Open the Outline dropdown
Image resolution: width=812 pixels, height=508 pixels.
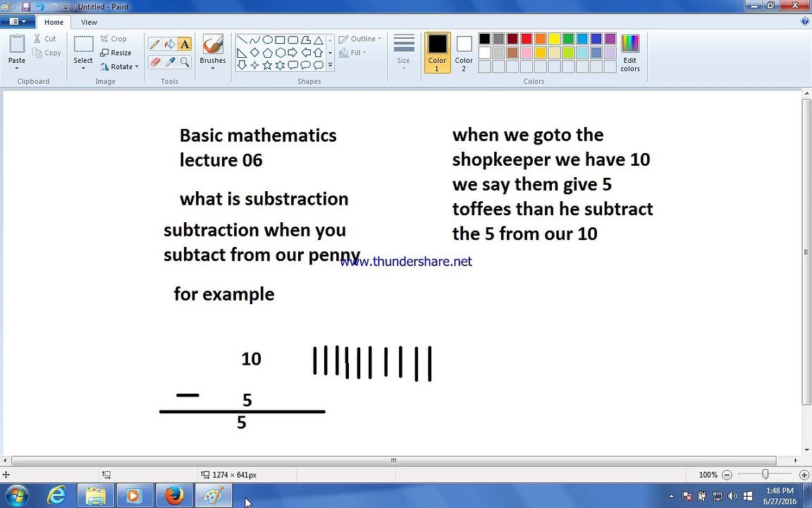(x=360, y=39)
